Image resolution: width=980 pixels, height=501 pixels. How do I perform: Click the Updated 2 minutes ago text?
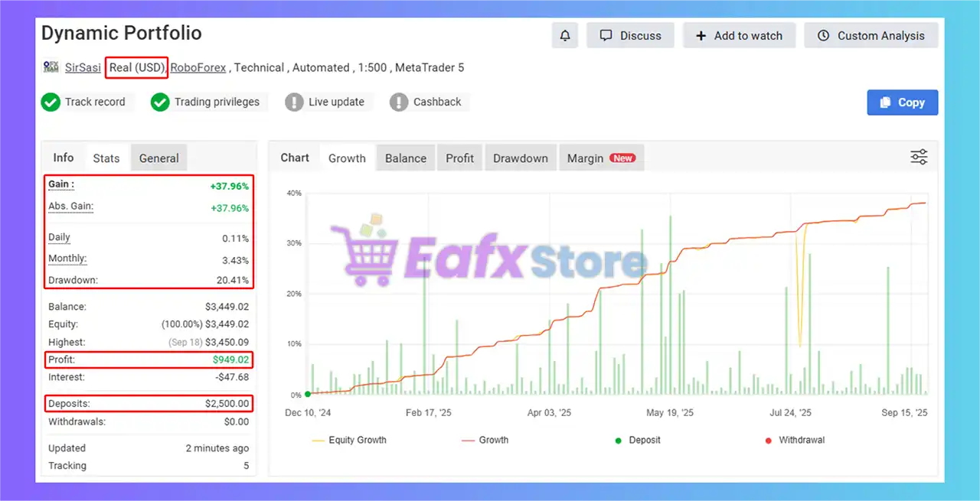coord(217,448)
